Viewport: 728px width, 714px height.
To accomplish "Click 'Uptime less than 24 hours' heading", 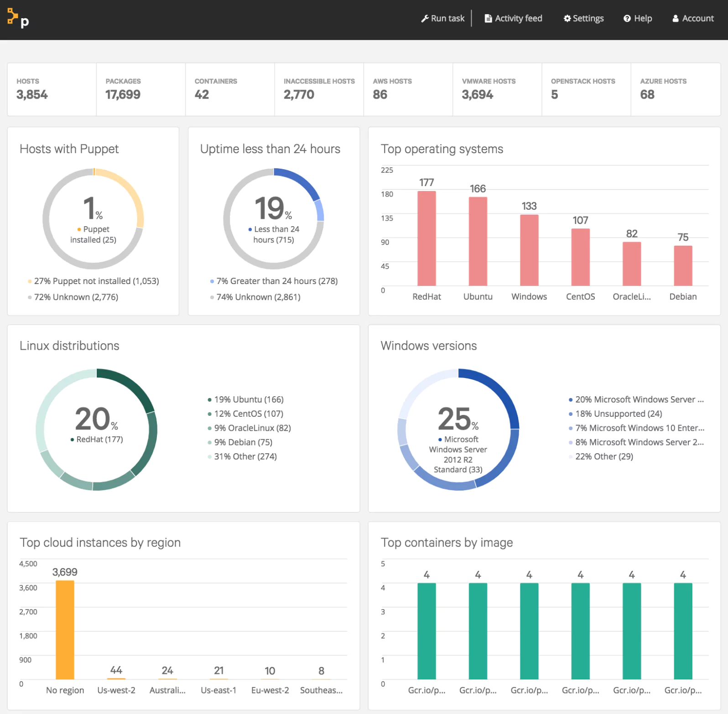I will tap(270, 149).
